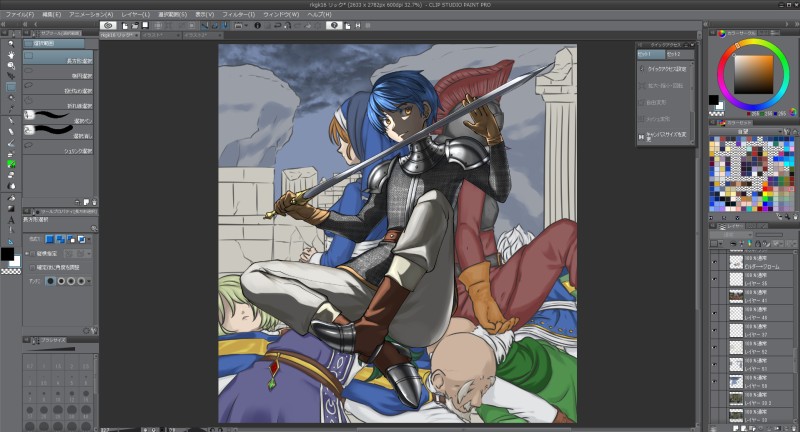Screen dimensions: 800x432
Task: Open the layer blending mode dropdown
Action: [x=731, y=235]
